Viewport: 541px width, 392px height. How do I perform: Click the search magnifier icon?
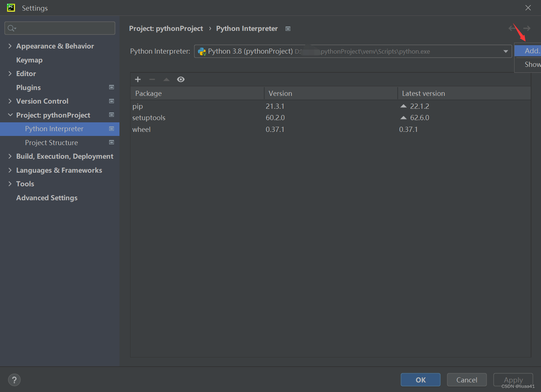[x=12, y=28]
